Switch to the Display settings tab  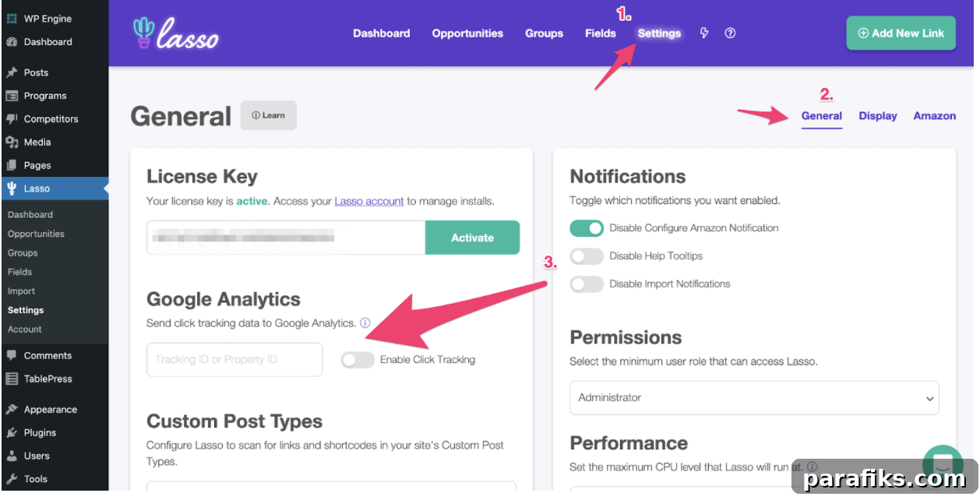pos(878,116)
